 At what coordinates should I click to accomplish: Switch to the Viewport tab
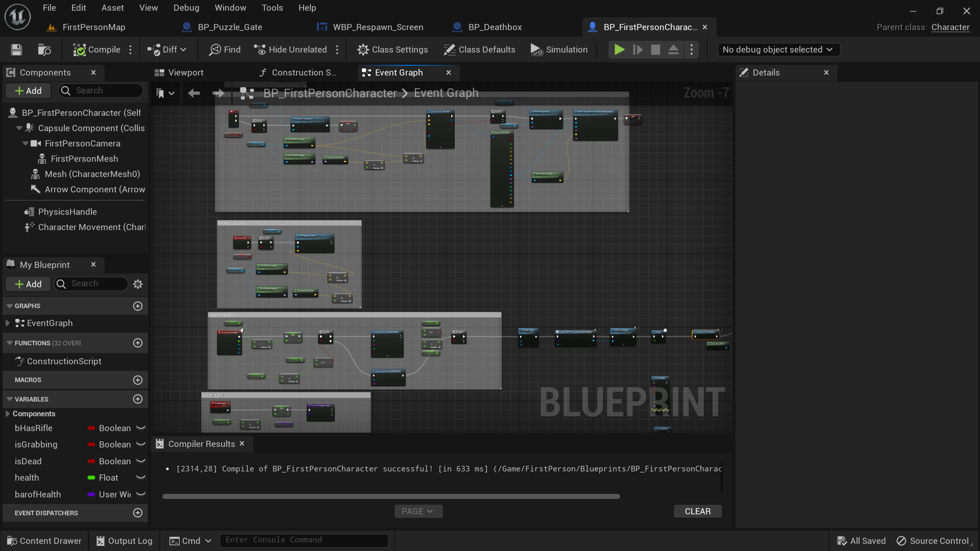185,72
